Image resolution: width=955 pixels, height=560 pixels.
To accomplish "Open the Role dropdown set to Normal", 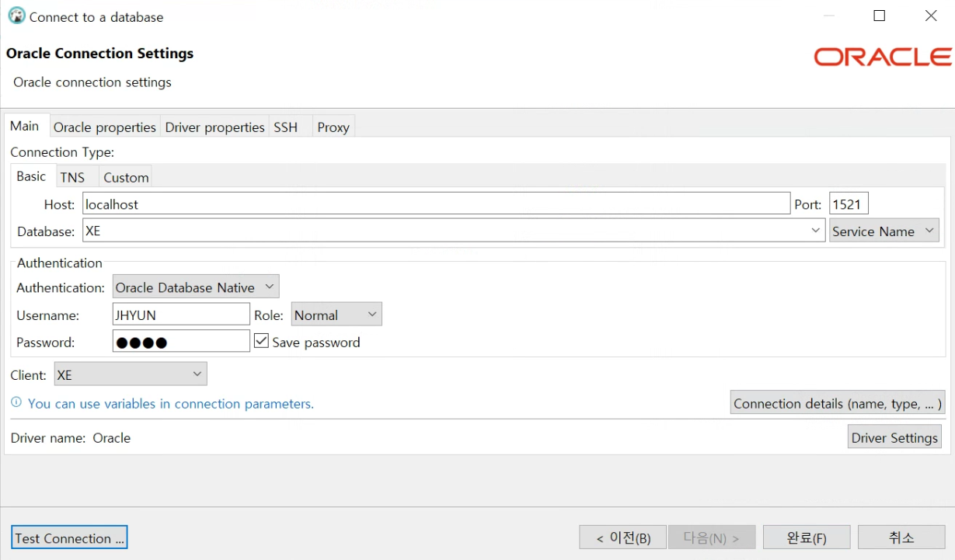I will (x=336, y=315).
